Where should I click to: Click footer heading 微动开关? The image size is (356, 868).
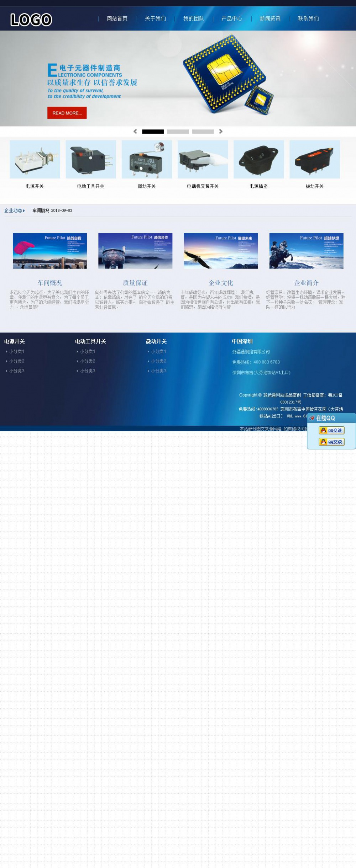click(156, 341)
